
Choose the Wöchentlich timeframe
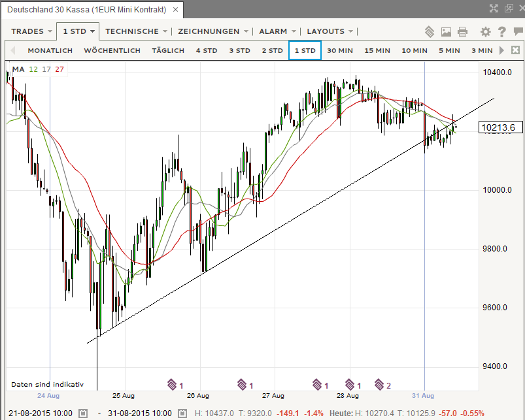(112, 50)
